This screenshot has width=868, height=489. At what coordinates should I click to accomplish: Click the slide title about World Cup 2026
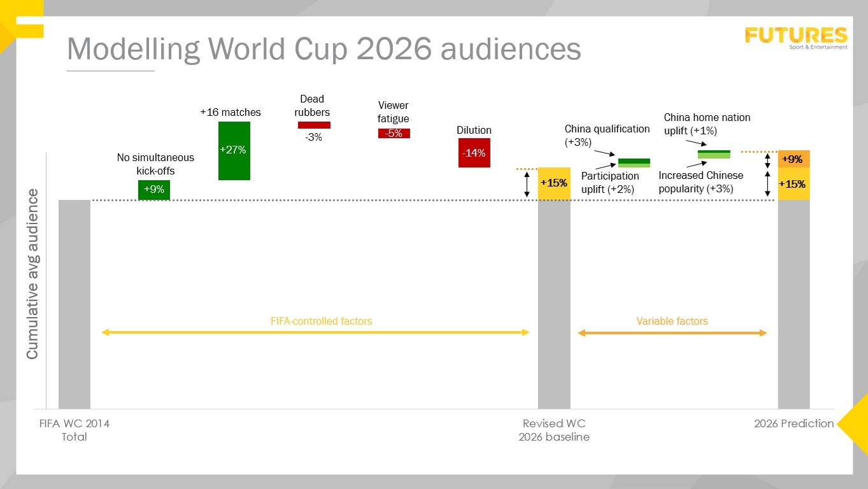[x=324, y=48]
